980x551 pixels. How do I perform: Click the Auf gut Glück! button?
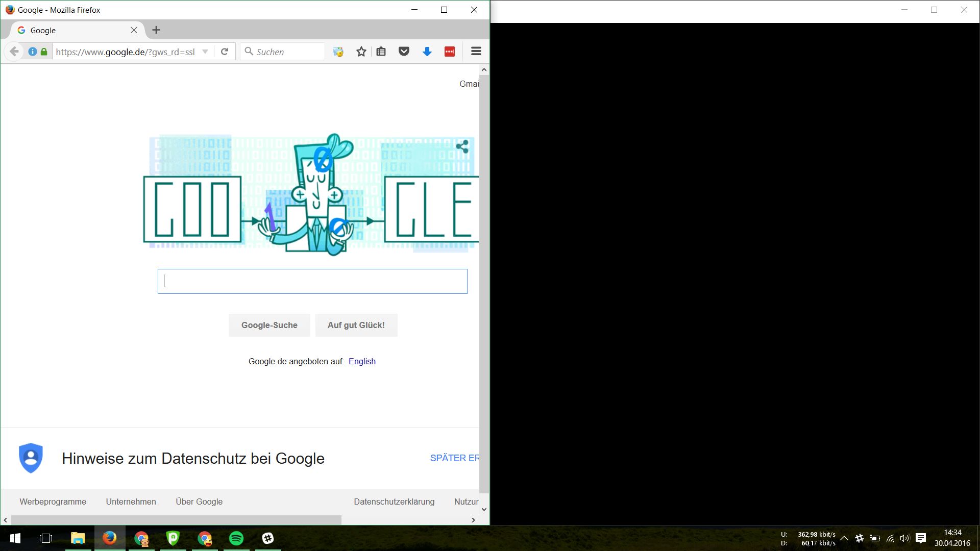tap(356, 325)
